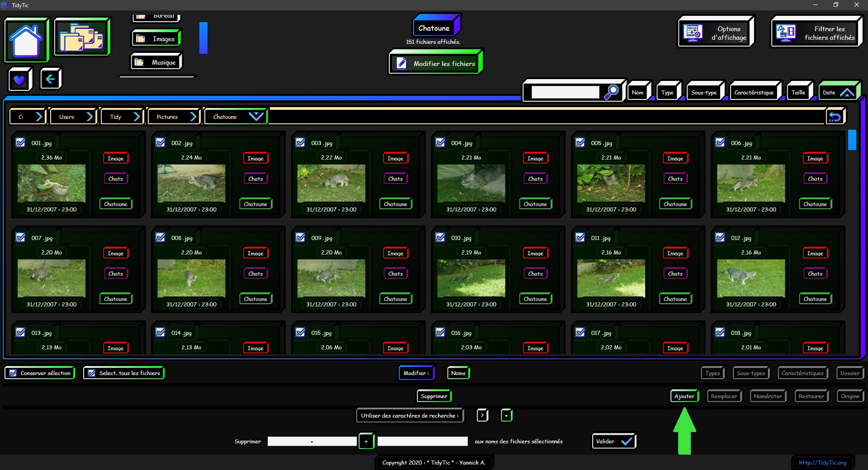Expand the Chatoune folder dropdown in path
This screenshot has width=868, height=470.
pos(256,117)
